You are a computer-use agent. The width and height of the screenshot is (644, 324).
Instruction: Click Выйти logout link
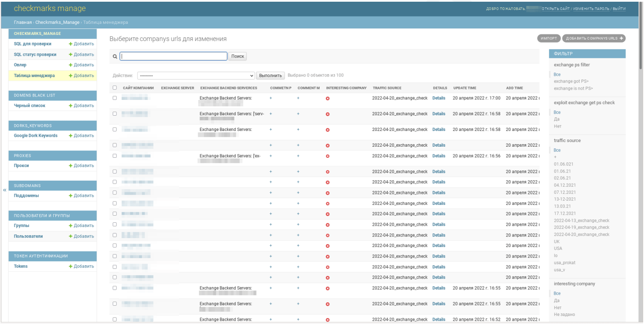point(619,9)
